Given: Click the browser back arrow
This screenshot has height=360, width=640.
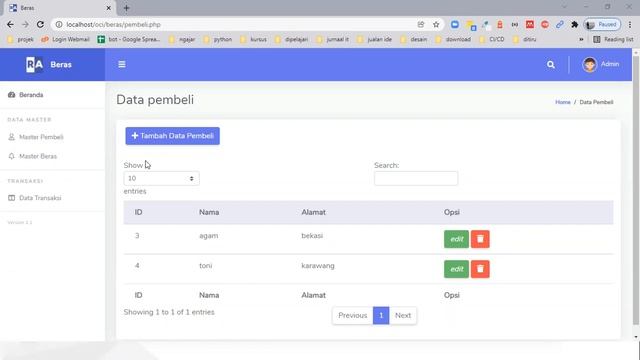Looking at the screenshot, I should coord(10,24).
